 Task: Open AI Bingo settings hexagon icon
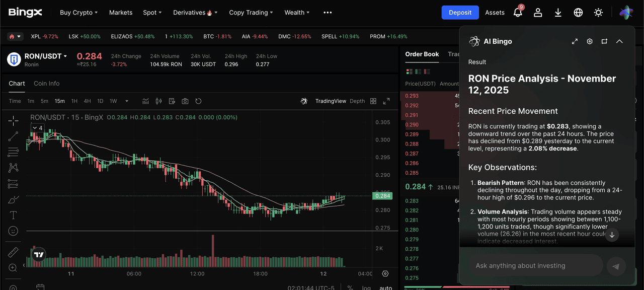point(590,41)
